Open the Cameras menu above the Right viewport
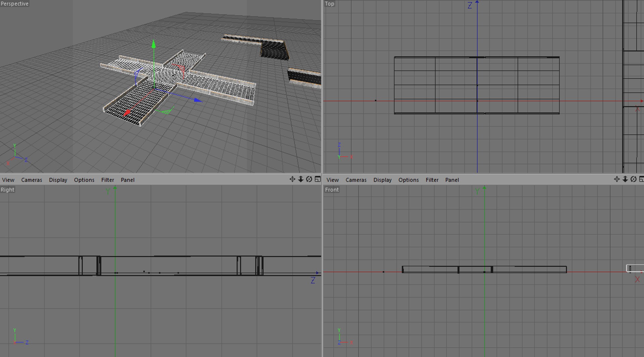The image size is (644, 357). [x=32, y=180]
